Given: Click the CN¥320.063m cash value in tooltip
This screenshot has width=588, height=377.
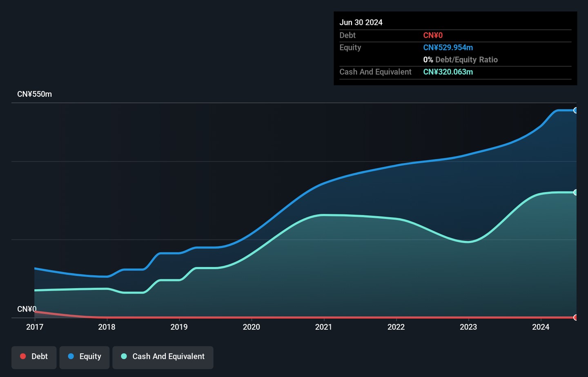Looking at the screenshot, I should pos(448,72).
